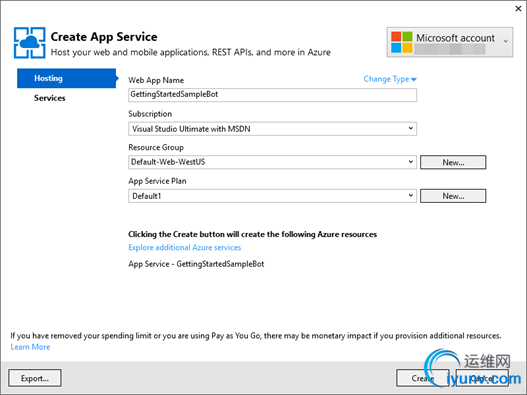This screenshot has height=395, width=527.
Task: Cancel the app service creation
Action: click(482, 378)
